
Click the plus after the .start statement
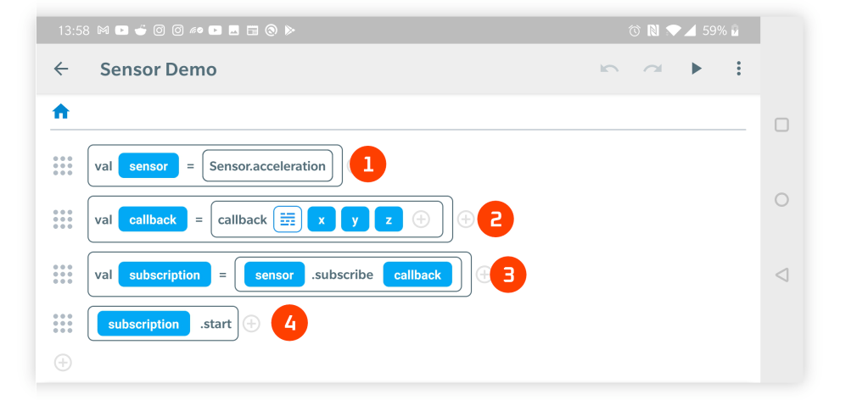coord(251,323)
